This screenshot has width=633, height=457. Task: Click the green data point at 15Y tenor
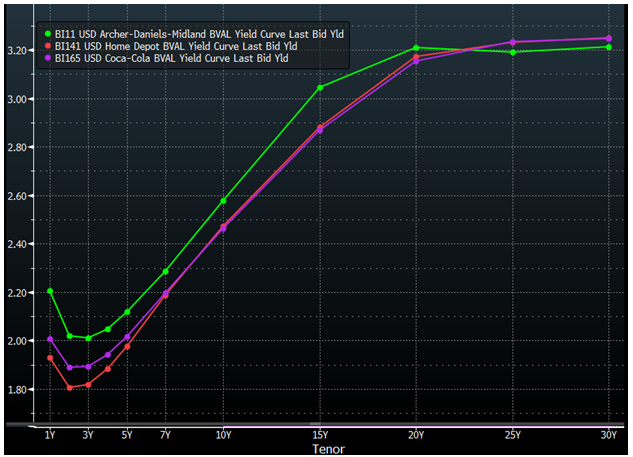320,87
